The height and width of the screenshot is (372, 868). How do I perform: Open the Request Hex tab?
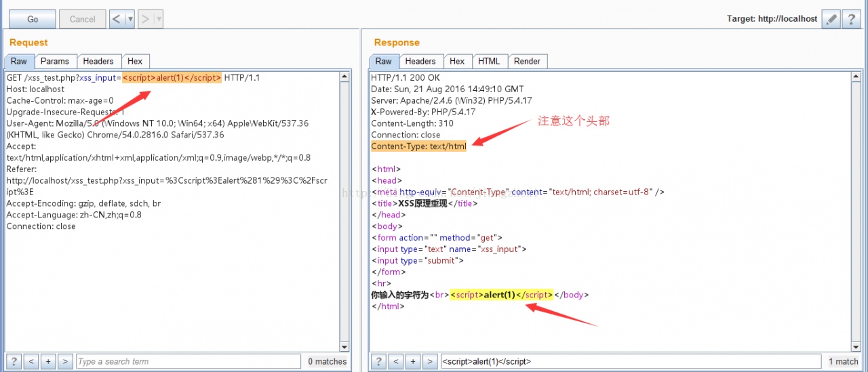pos(135,61)
